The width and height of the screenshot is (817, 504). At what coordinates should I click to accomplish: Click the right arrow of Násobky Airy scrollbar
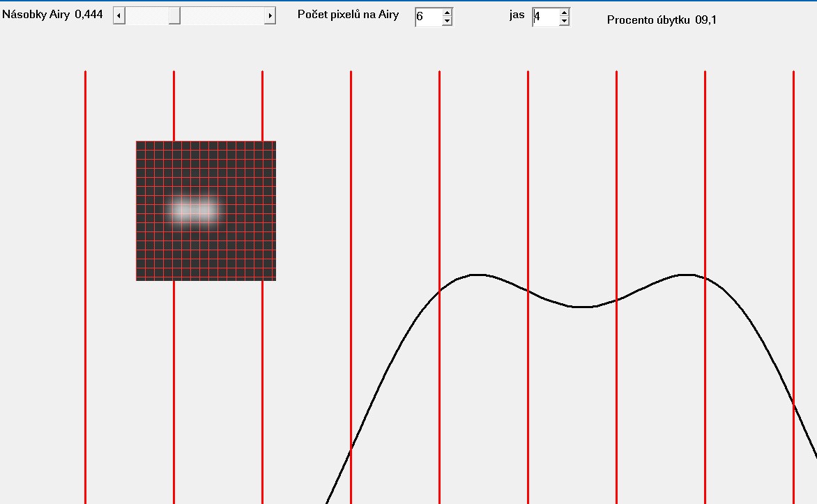pos(270,16)
